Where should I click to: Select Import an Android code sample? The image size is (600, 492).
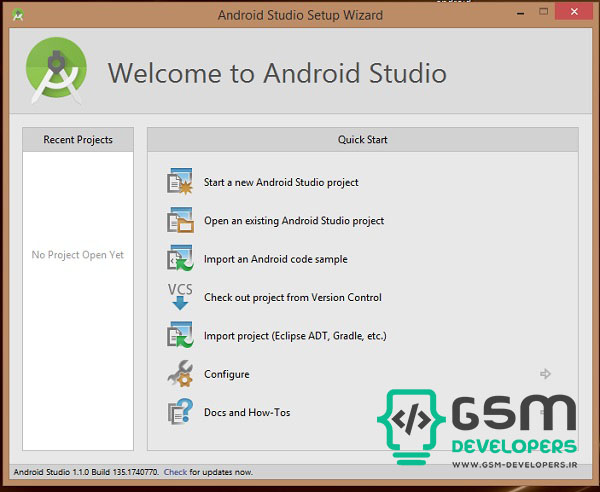[276, 259]
